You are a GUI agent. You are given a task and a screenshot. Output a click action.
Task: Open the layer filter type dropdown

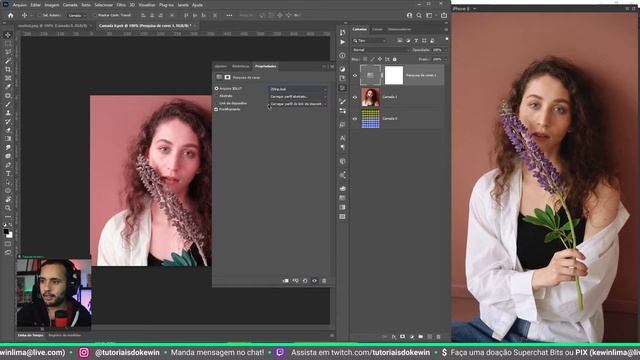tap(370, 40)
